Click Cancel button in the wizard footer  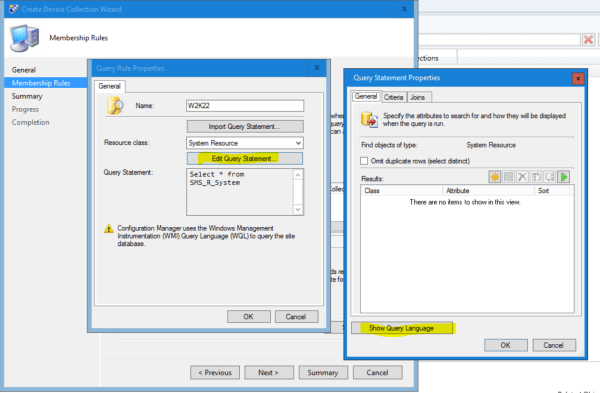click(377, 373)
